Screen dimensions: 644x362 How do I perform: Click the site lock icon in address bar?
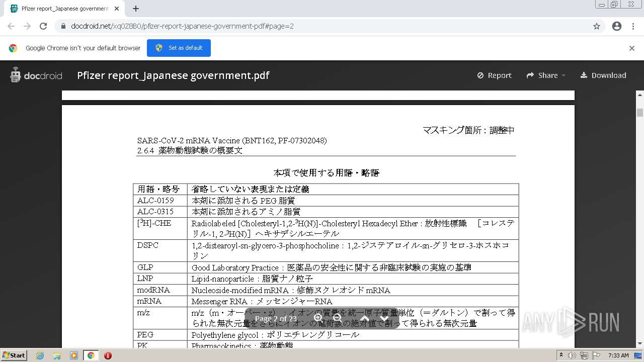pos(63,26)
